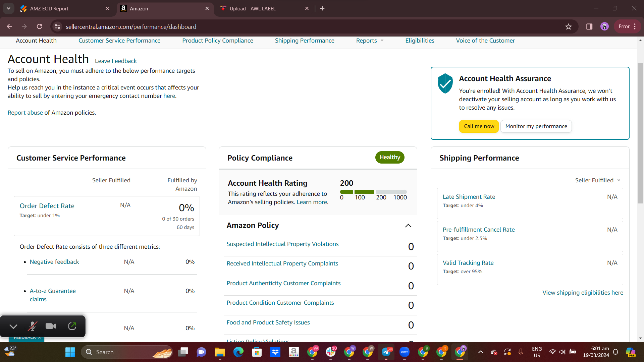Open the Learn more link for rating
The image size is (644, 362).
[x=312, y=202]
